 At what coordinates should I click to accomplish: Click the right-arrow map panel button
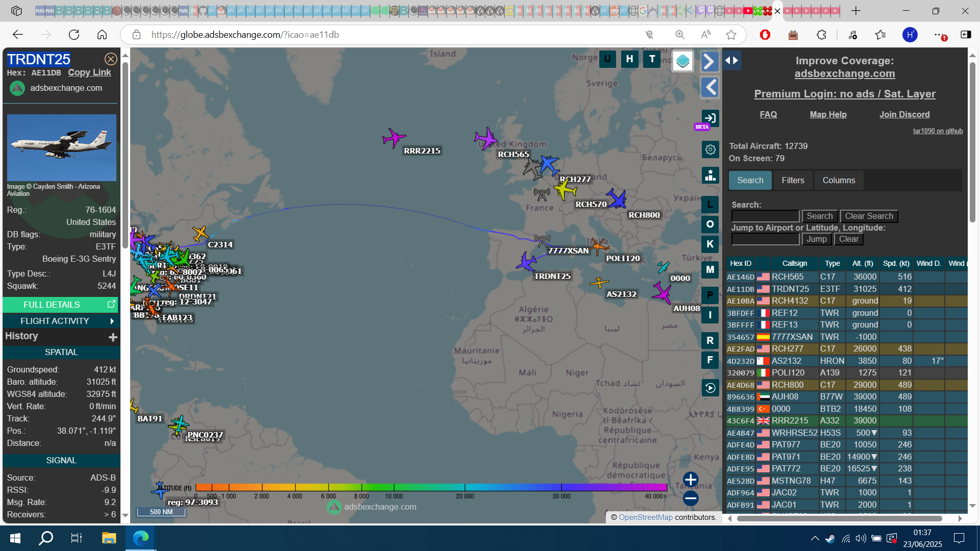(x=709, y=61)
